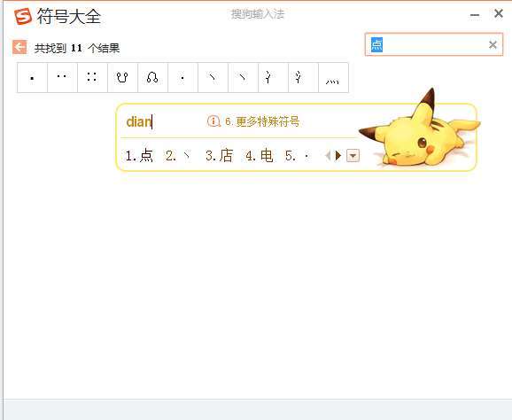Insert the small middle dot symbol
This screenshot has height=420, width=512.
182,78
